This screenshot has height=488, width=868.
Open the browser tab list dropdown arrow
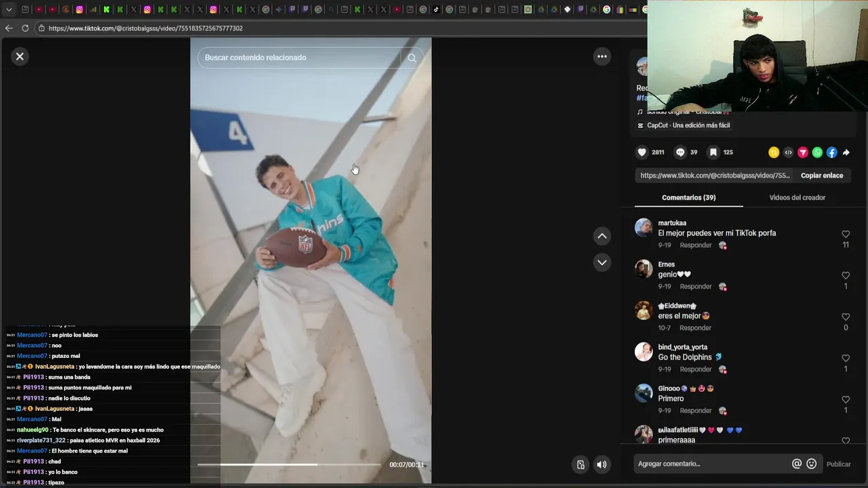pos(9,9)
